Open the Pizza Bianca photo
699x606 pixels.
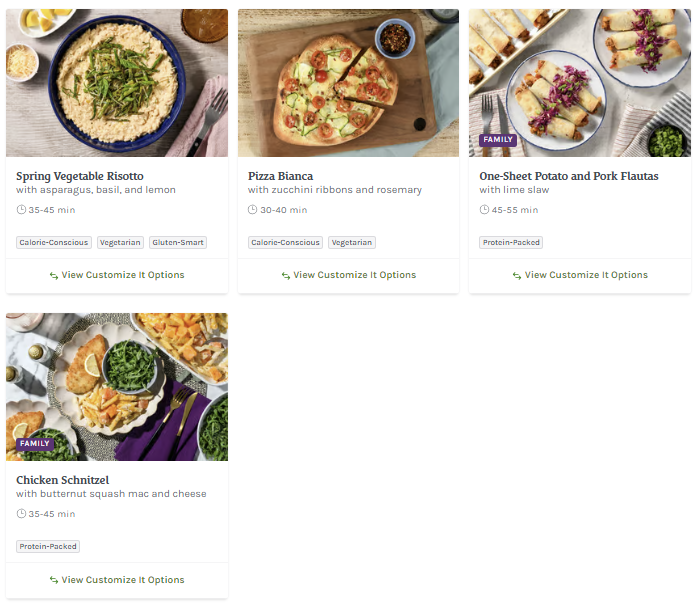click(x=348, y=83)
